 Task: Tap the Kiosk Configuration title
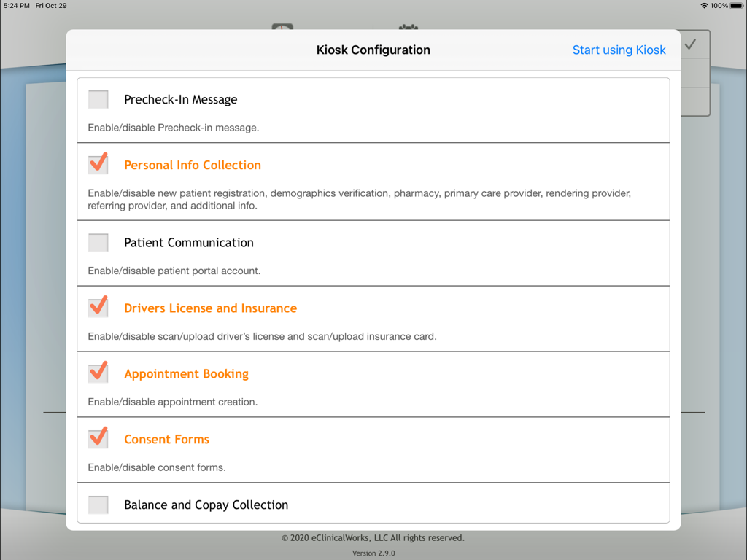373,50
